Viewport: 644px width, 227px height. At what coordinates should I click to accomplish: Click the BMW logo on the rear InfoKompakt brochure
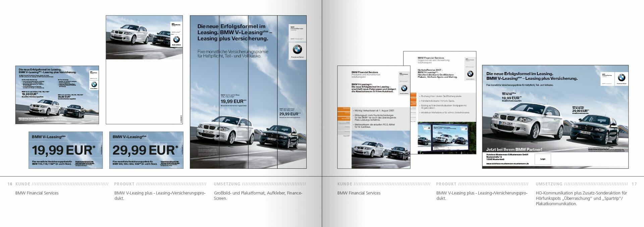coord(470,74)
